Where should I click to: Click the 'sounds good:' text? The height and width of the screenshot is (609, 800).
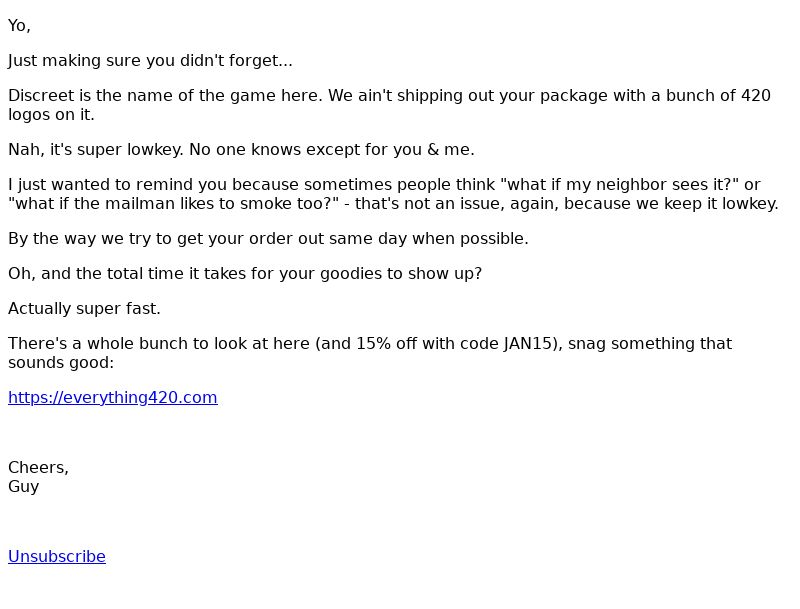[61, 363]
